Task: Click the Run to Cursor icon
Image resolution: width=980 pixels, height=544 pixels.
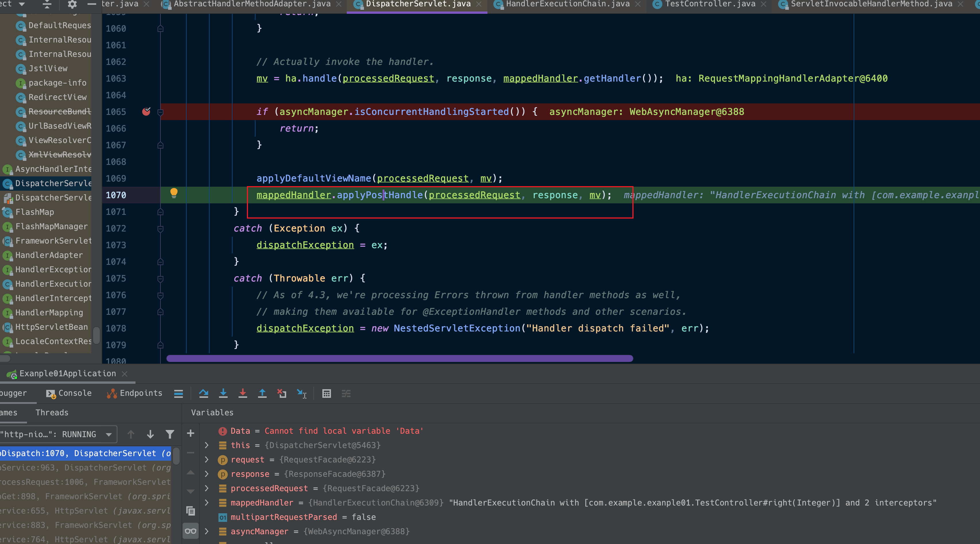Action: (301, 393)
